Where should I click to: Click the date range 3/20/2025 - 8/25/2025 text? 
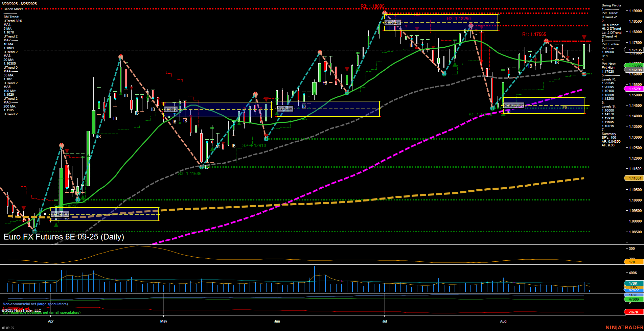click(19, 4)
